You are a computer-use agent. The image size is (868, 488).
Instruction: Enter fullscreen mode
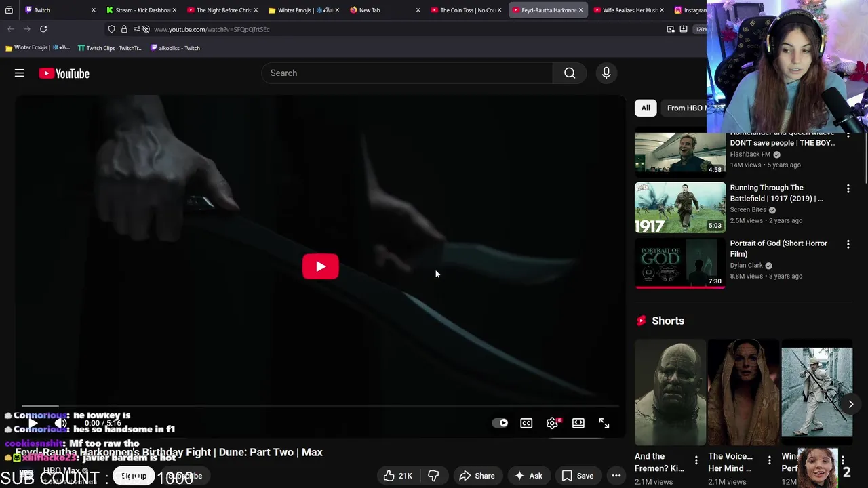pos(604,423)
